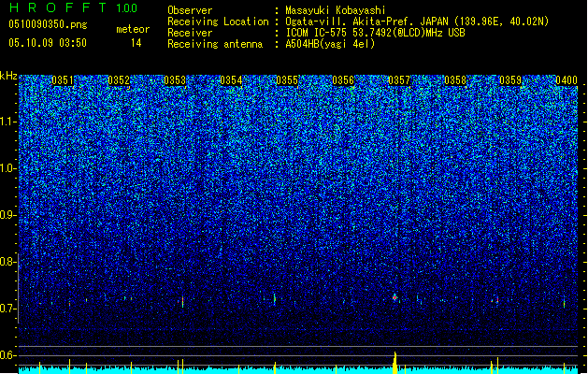Click the timestamp 05.10.09 03:50

(48, 42)
